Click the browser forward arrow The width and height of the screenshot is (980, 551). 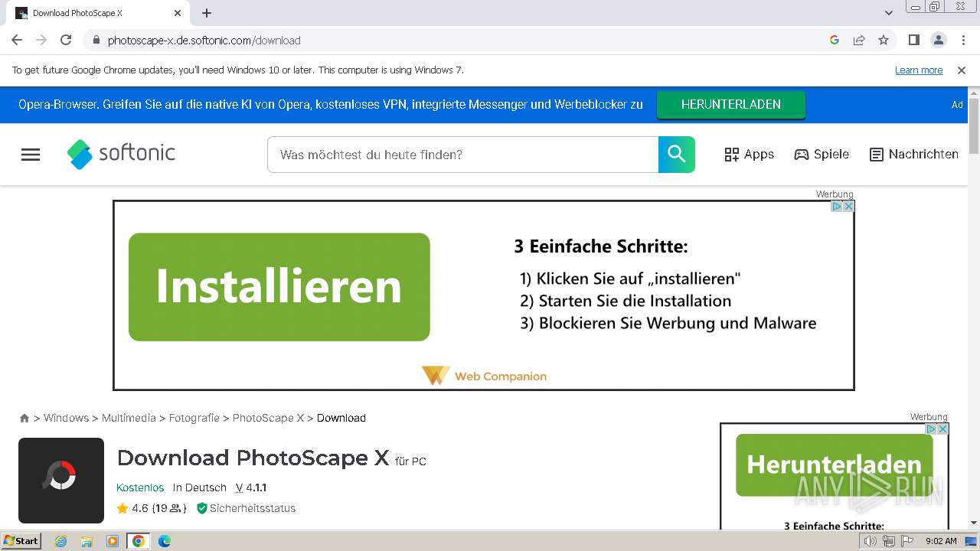(x=41, y=40)
